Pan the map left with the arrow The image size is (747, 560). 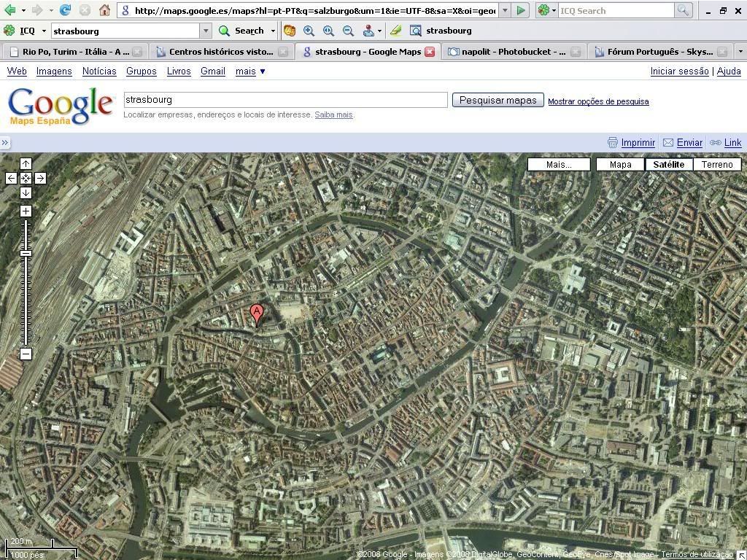click(11, 178)
